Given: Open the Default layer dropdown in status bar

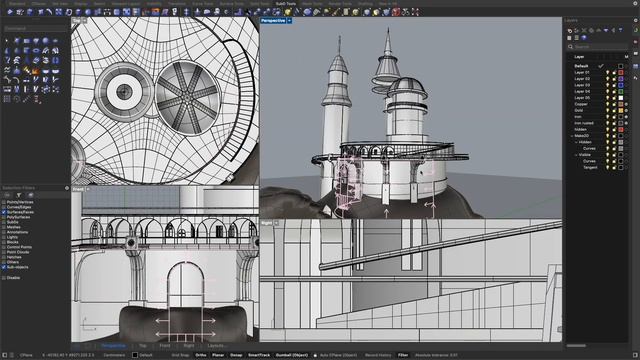Looking at the screenshot, I should pos(142,355).
